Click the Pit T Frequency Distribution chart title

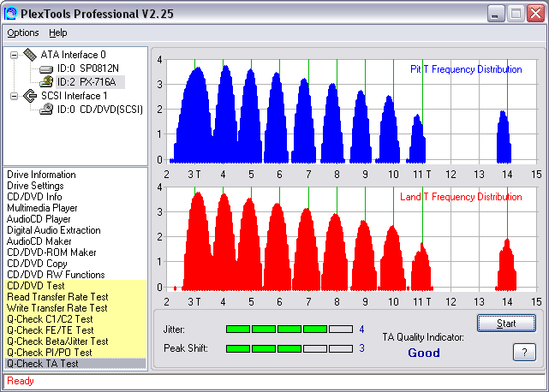click(x=466, y=69)
